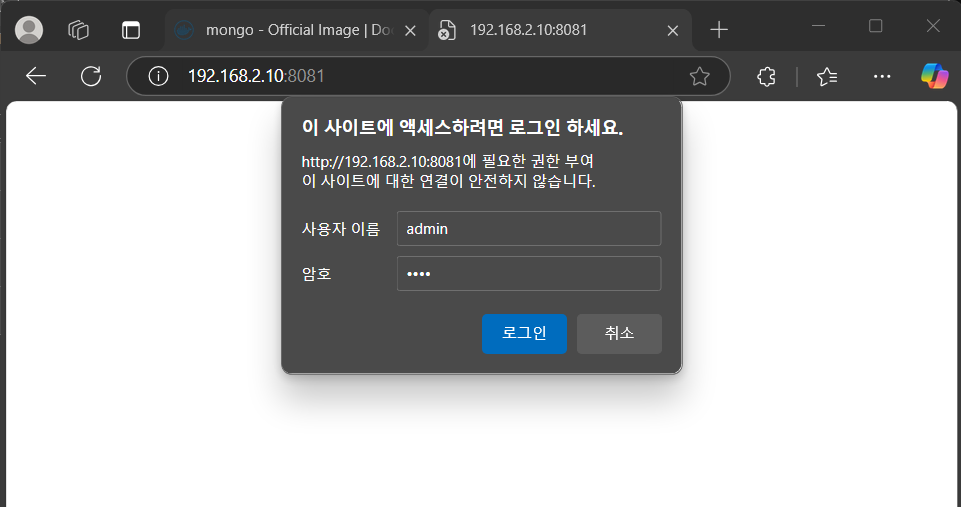Maximize the browser window
Image resolution: width=961 pixels, height=507 pixels.
click(876, 26)
